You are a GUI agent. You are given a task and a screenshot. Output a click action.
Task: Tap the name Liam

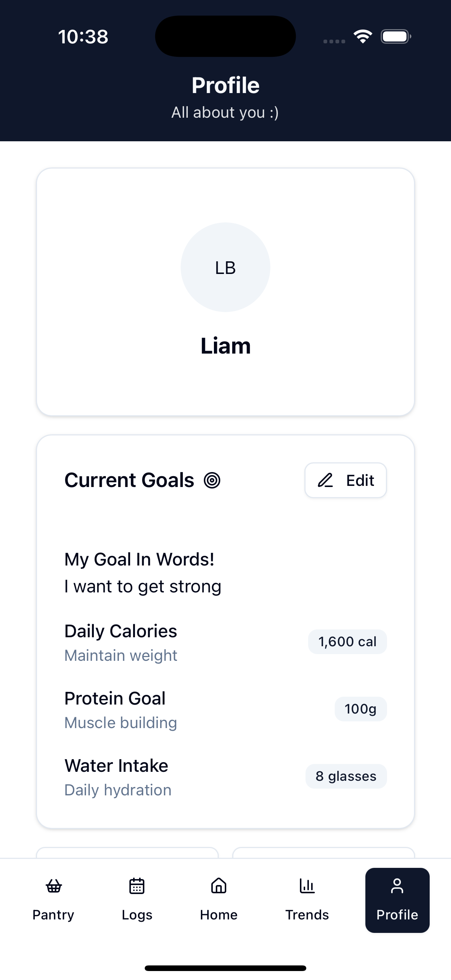(x=225, y=346)
